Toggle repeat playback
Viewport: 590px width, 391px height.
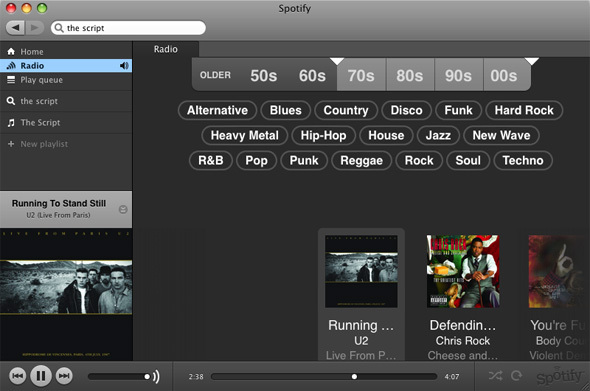click(516, 376)
